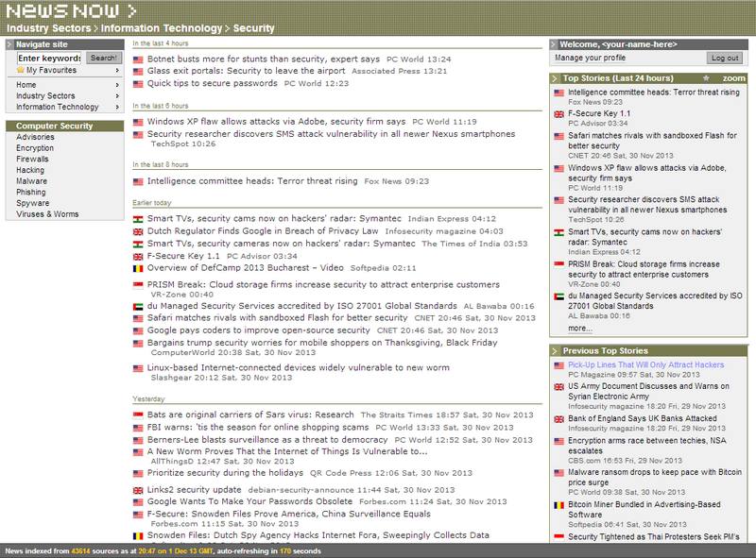Screen dimensions: 756x558
Task: Open the Firewalls category
Action: (32, 159)
